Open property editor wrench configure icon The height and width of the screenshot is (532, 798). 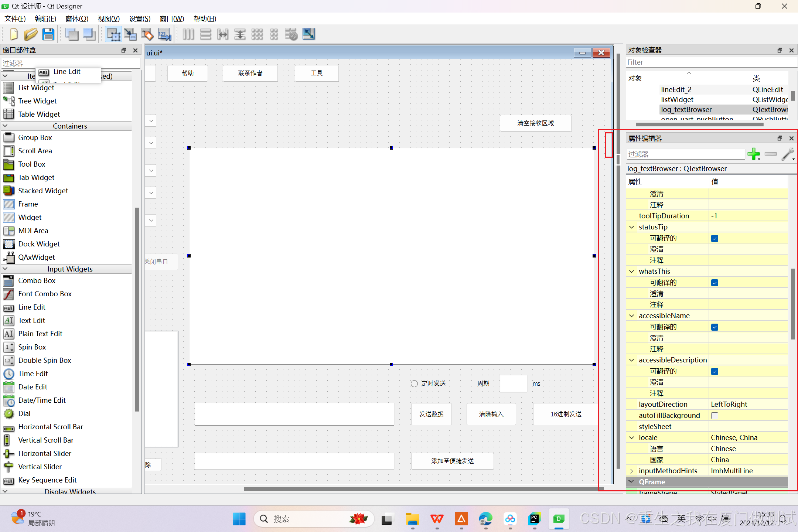pos(787,154)
